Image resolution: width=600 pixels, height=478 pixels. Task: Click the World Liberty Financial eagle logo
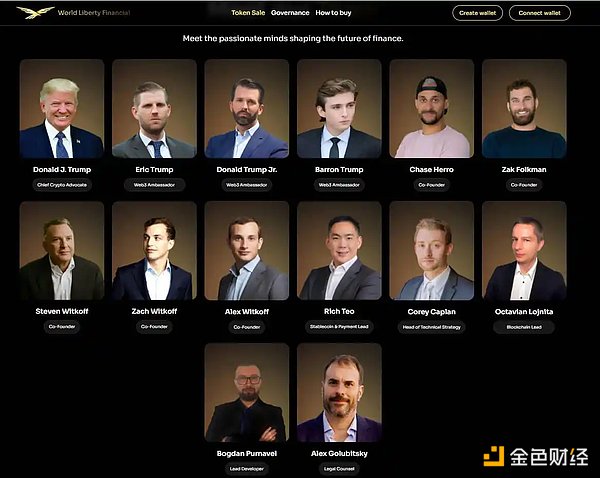[35, 12]
